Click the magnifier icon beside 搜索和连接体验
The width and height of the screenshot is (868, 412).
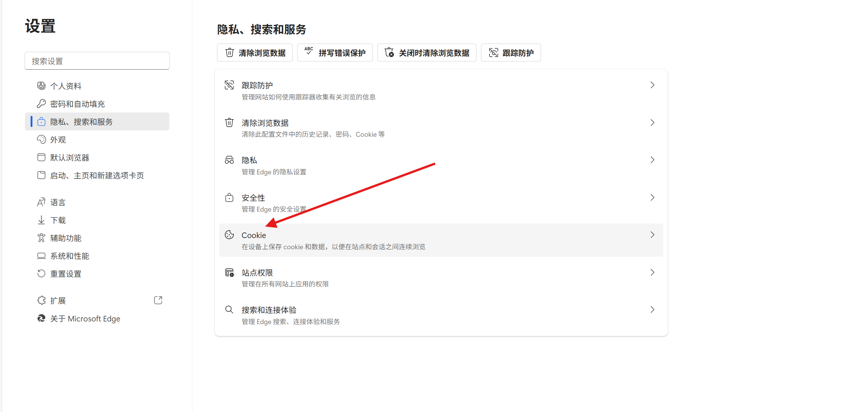click(x=229, y=310)
